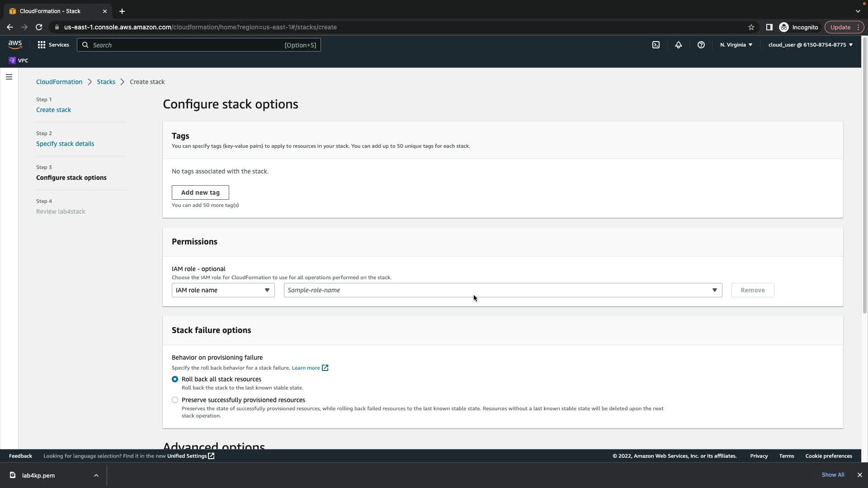Reload the page in the browser
The image size is (868, 488).
tap(39, 27)
